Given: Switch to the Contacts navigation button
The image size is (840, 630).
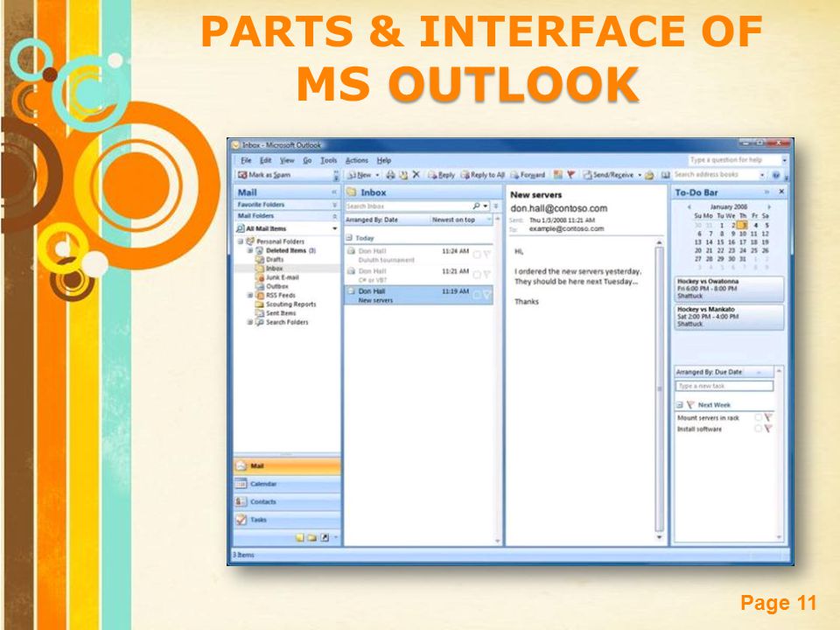Looking at the screenshot, I should coord(287,502).
